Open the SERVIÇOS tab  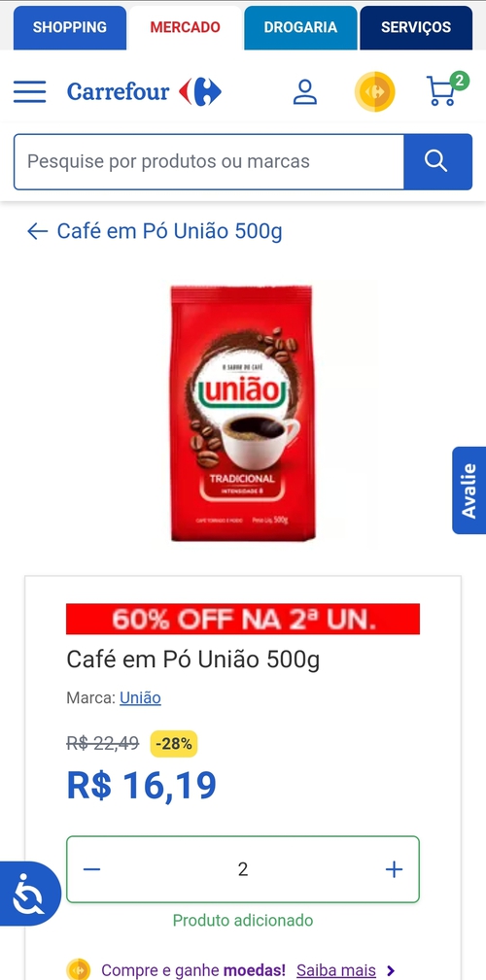click(x=416, y=27)
